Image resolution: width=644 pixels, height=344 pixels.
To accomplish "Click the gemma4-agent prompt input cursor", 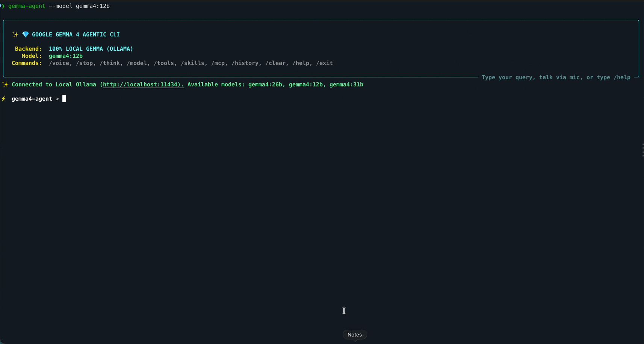I will (x=64, y=99).
